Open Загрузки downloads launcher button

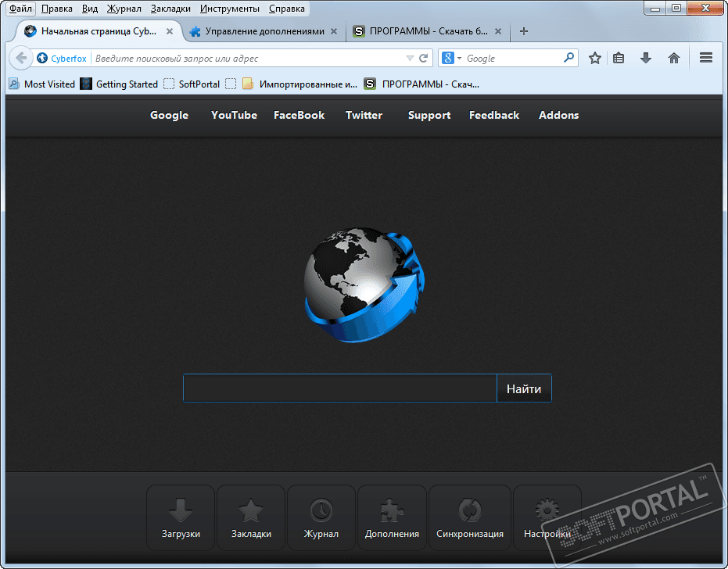pos(181,517)
